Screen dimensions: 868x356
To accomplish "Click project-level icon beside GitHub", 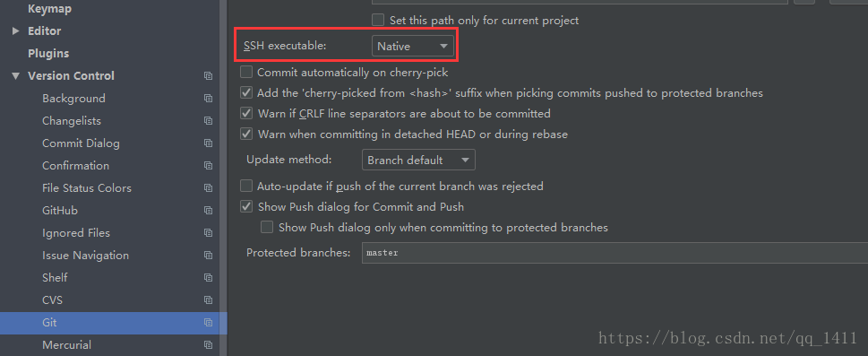I will pos(208,211).
